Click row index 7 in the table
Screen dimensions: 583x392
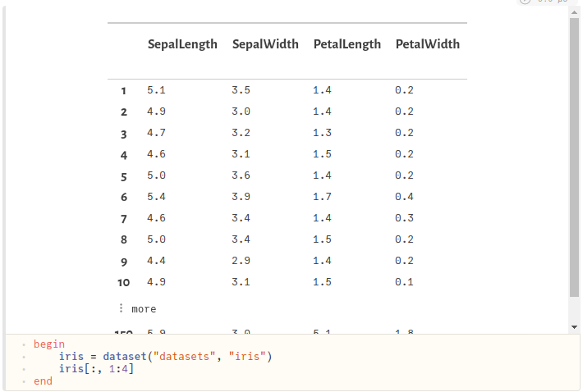124,219
